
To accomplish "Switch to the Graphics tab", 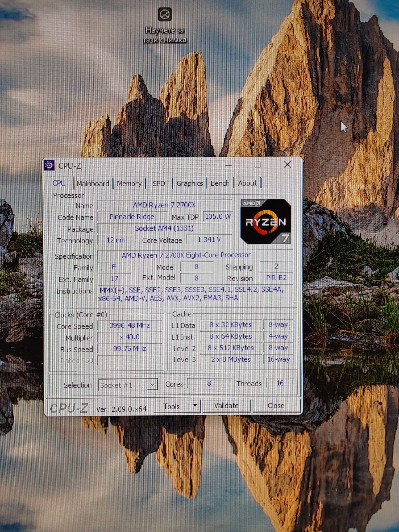I will point(190,184).
